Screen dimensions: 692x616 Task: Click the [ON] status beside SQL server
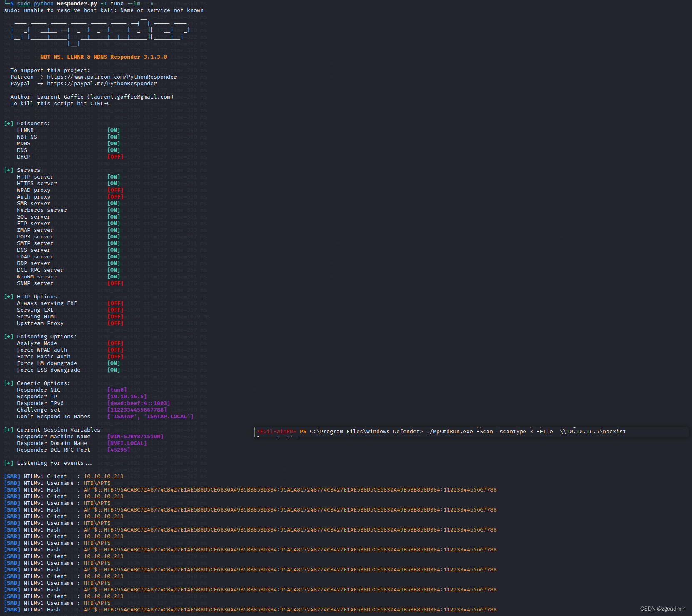[114, 217]
